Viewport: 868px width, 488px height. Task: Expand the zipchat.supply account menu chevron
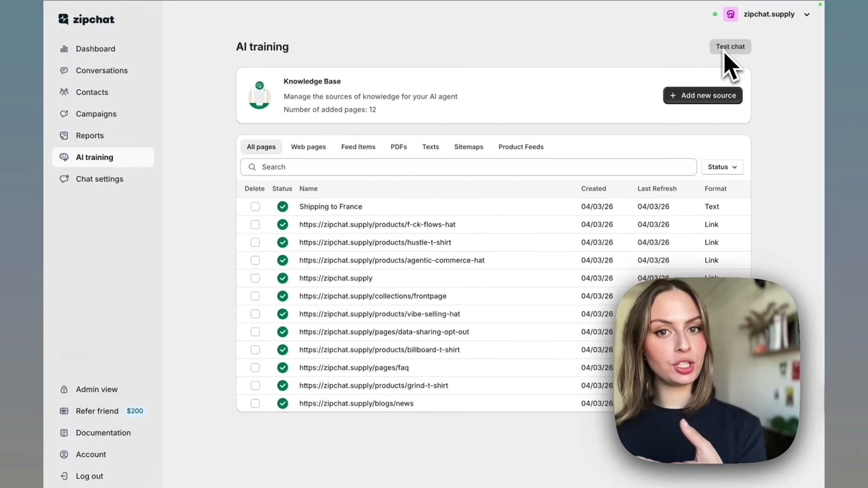coord(807,14)
